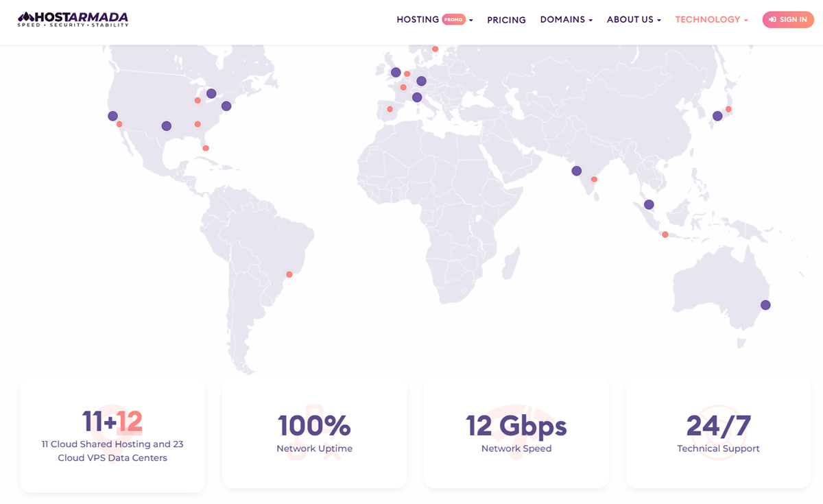823x504 pixels.
Task: Select the Sydney data center marker
Action: pyautogui.click(x=765, y=304)
